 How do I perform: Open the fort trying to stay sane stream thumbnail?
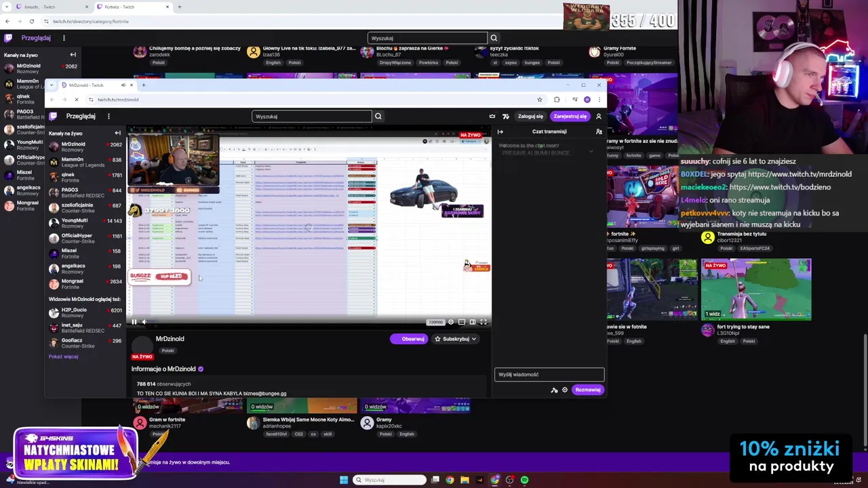click(x=756, y=289)
